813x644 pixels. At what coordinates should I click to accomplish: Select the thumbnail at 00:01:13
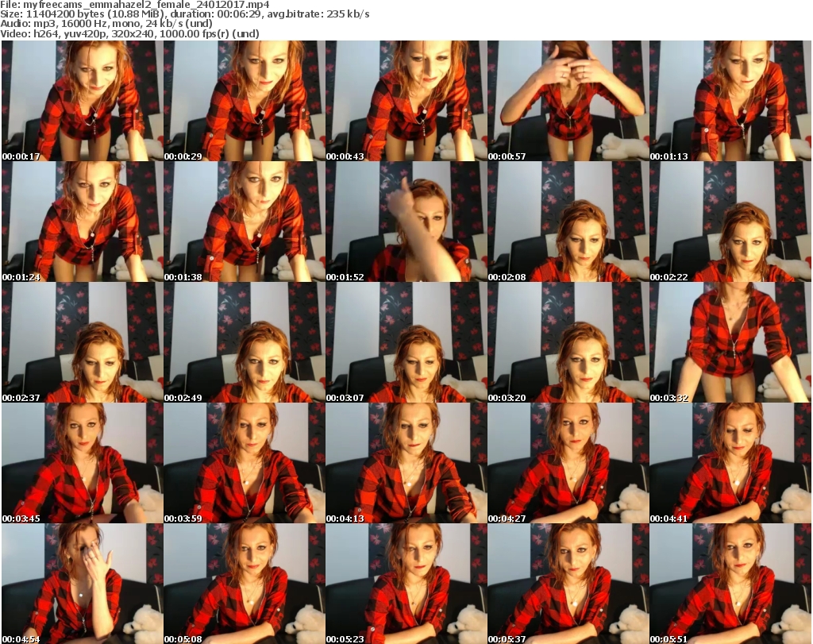tap(730, 101)
